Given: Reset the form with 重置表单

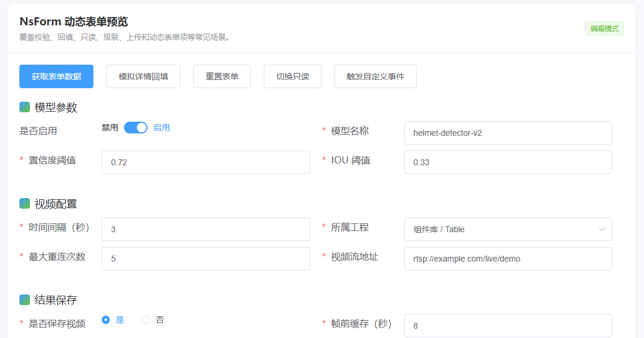Looking at the screenshot, I should (x=222, y=76).
